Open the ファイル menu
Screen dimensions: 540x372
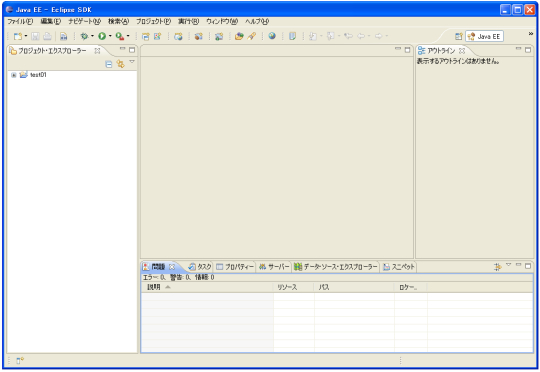tap(20, 21)
